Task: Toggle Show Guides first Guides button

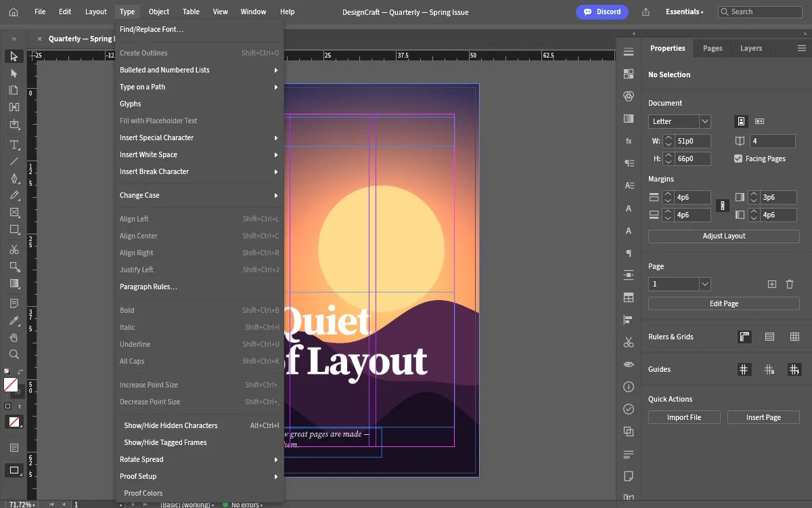Action: point(744,369)
